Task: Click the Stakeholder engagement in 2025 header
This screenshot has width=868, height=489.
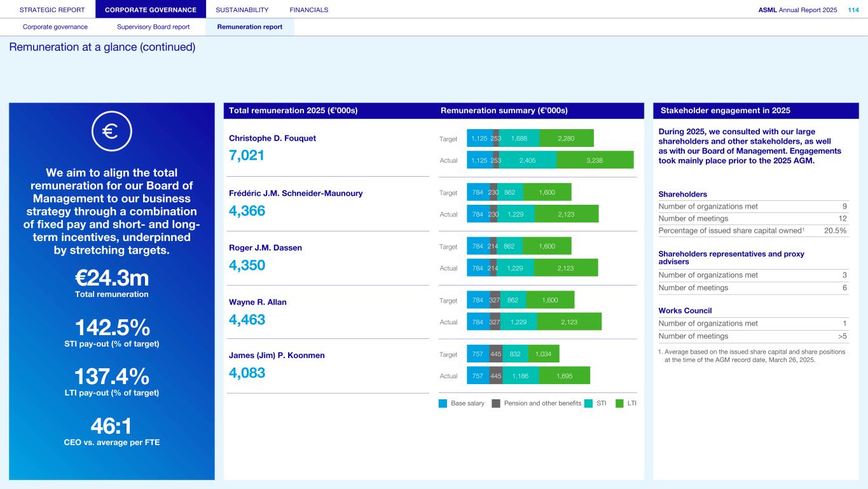Action: tap(725, 111)
